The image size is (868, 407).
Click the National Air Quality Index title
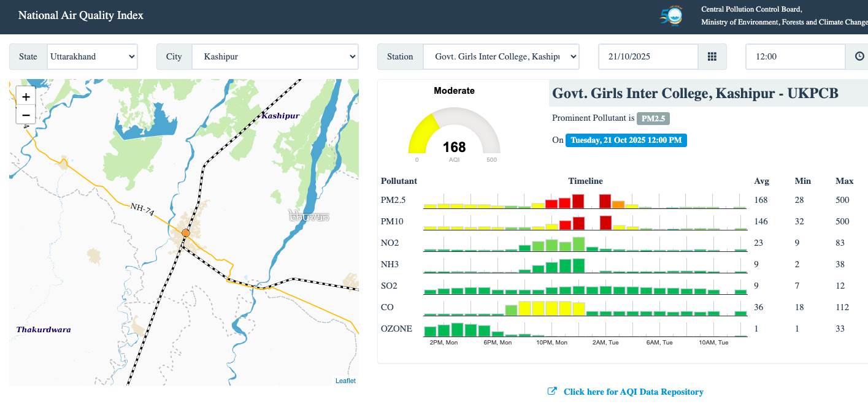point(81,15)
